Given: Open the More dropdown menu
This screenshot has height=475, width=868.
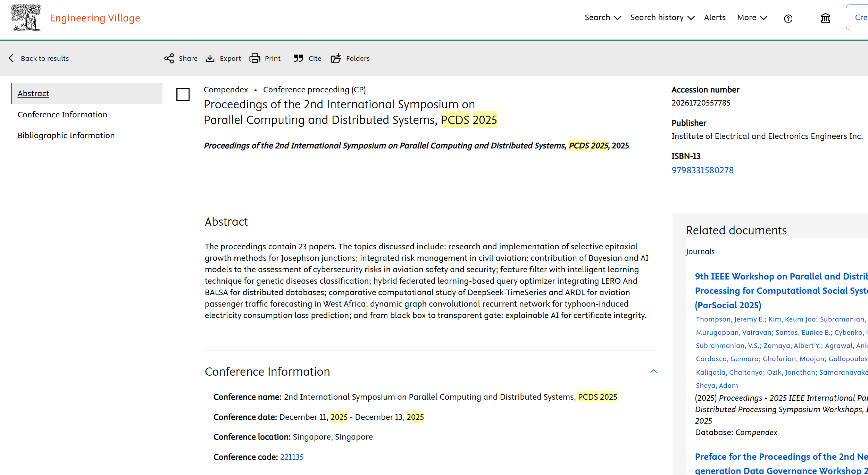Looking at the screenshot, I should tap(752, 18).
